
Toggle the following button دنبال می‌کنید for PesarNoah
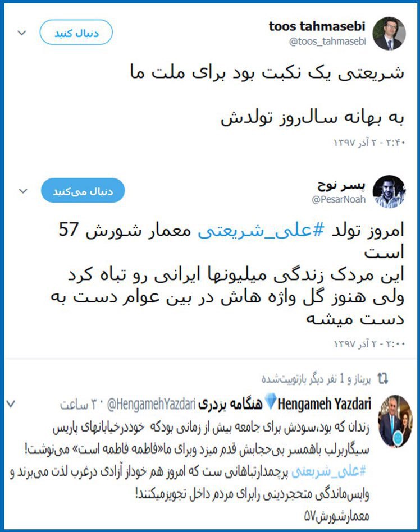coord(83,190)
